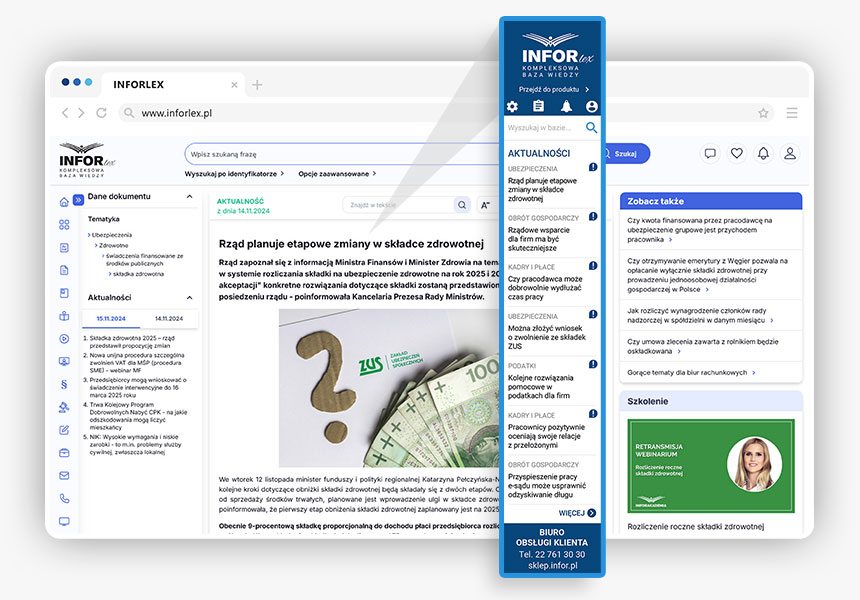Open the paragraph (§) law icon in the sidebar
Viewport: 860px width, 600px height.
click(64, 384)
